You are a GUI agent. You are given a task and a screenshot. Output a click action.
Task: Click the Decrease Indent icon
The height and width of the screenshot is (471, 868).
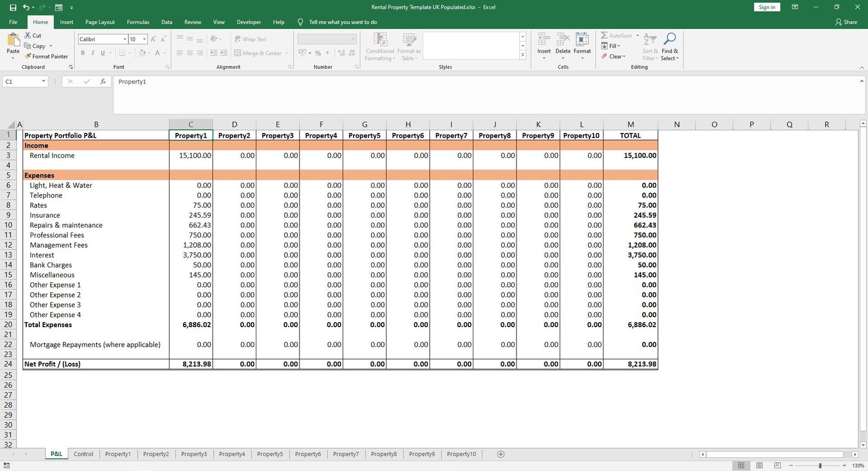(214, 53)
